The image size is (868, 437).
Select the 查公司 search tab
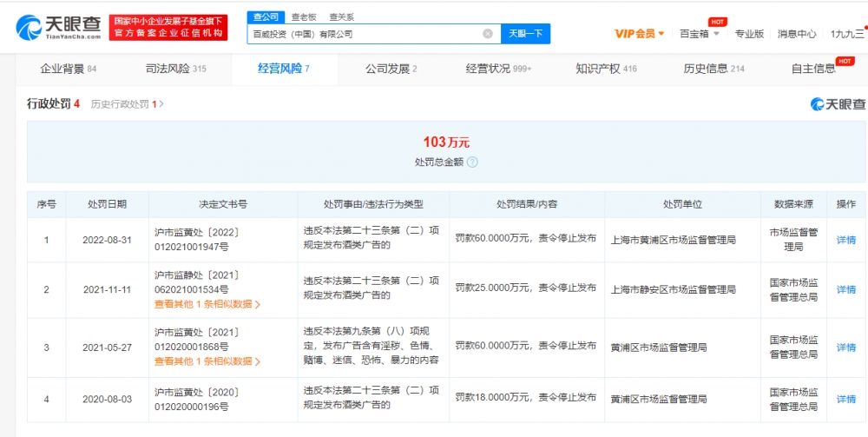point(266,17)
